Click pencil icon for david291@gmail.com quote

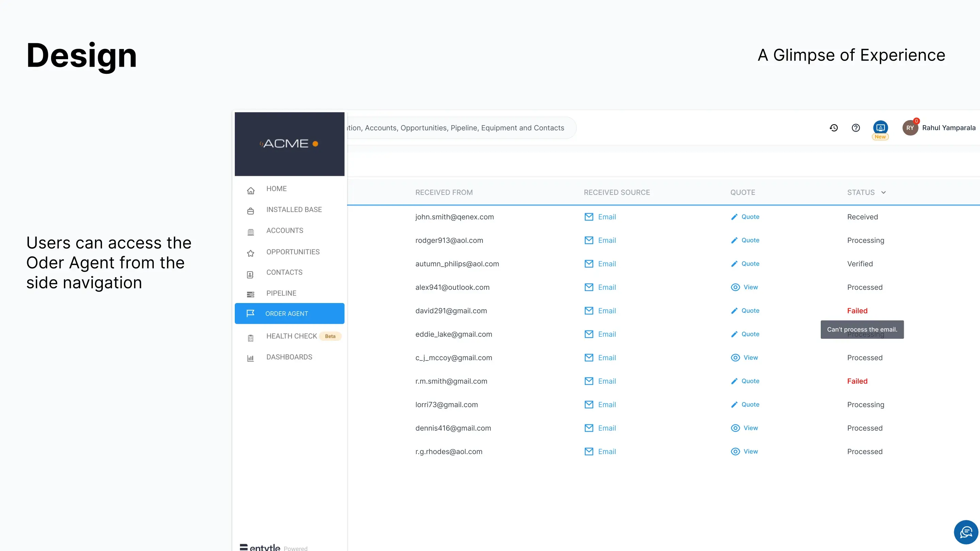pyautogui.click(x=734, y=311)
